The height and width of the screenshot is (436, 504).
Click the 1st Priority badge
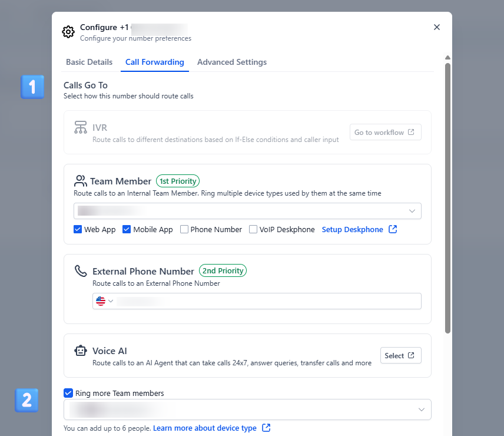(178, 181)
